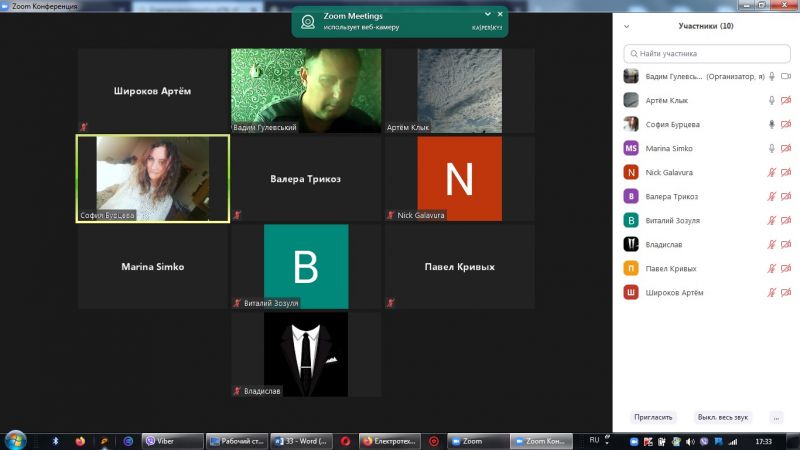Open Opera icon in taskbar
800x450 pixels.
[x=345, y=441]
